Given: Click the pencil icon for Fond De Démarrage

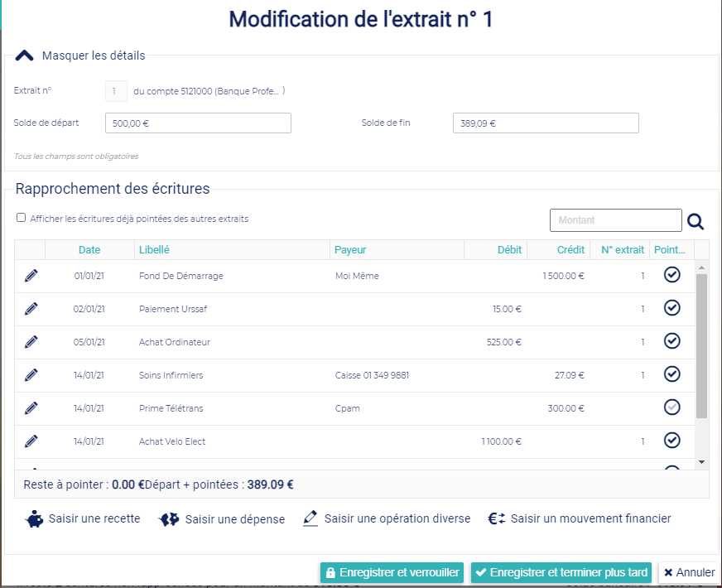Looking at the screenshot, I should [31, 276].
